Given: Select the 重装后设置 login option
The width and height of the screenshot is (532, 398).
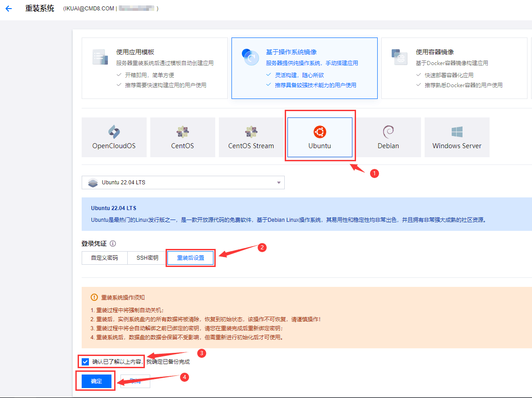Looking at the screenshot, I should (190, 258).
